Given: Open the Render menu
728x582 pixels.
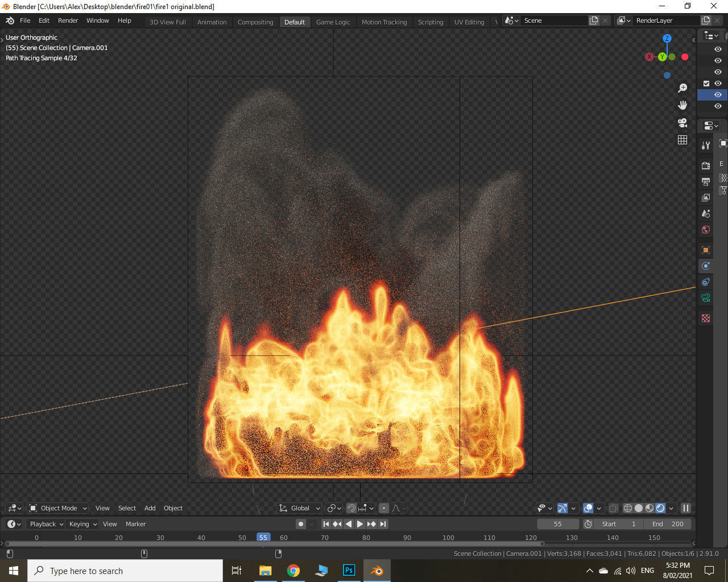Looking at the screenshot, I should click(68, 20).
